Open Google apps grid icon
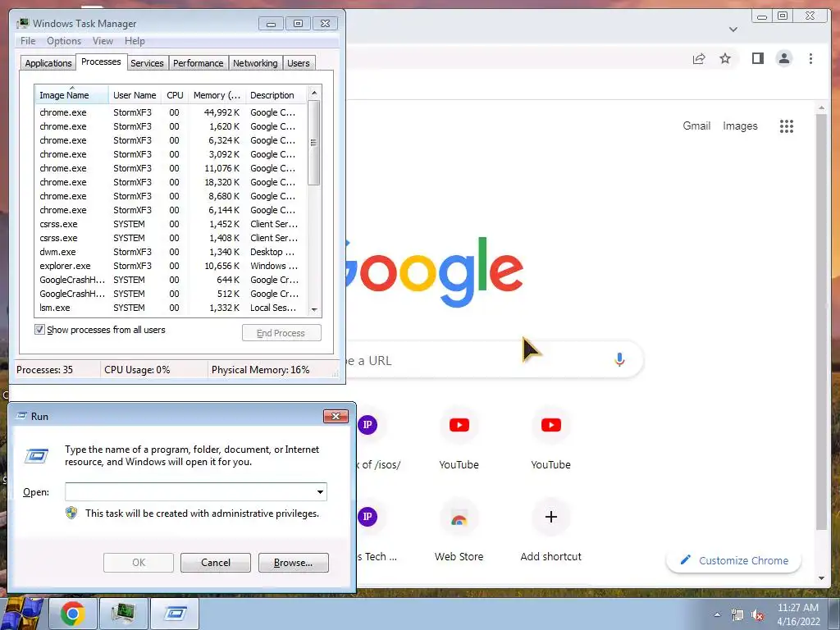The width and height of the screenshot is (840, 630). [787, 126]
